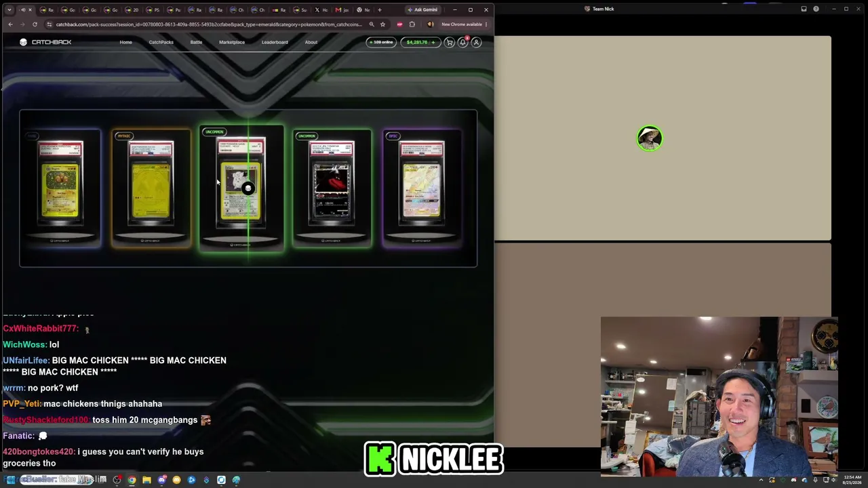
Task: Click the 420bongtokes420 chat username
Action: click(x=39, y=451)
